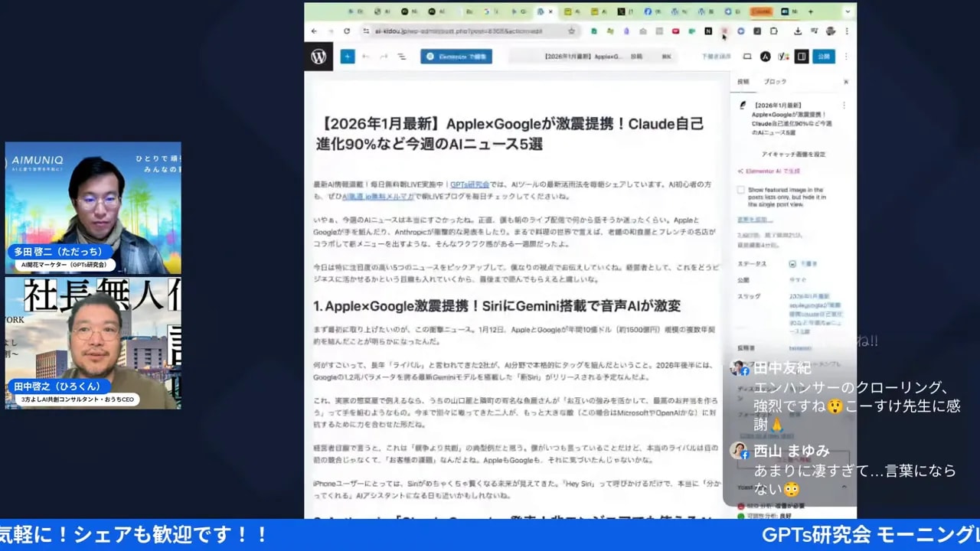The height and width of the screenshot is (551, 980).
Task: Open the block inserter with the blue + icon
Action: (x=348, y=57)
